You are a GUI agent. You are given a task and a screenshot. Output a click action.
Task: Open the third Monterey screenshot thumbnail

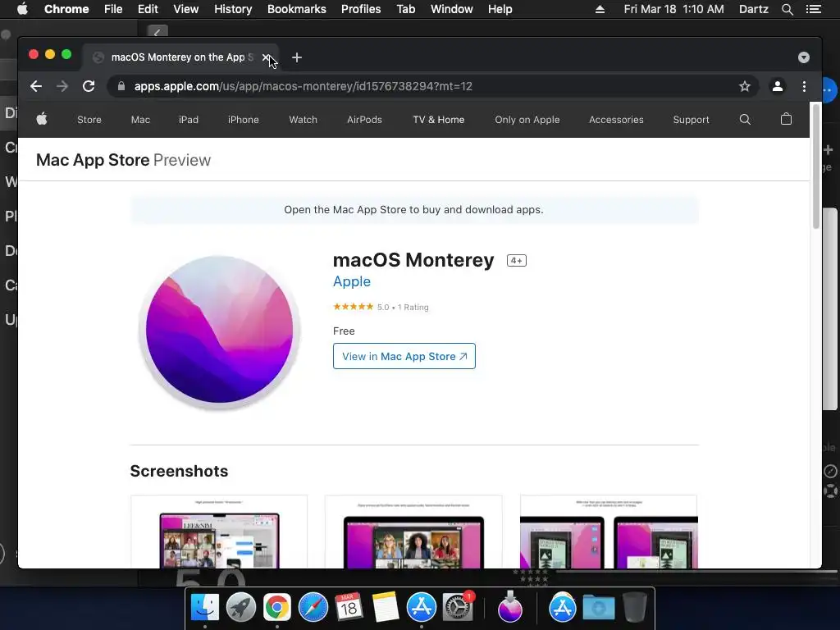coord(609,532)
